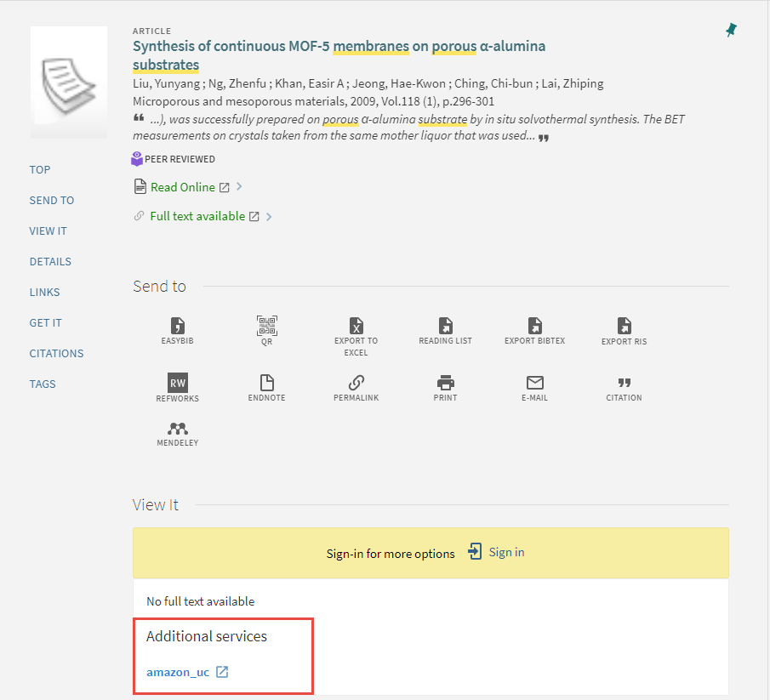Expand the Read Online chevron
Viewport: 770px width, 700px height.
coord(239,187)
